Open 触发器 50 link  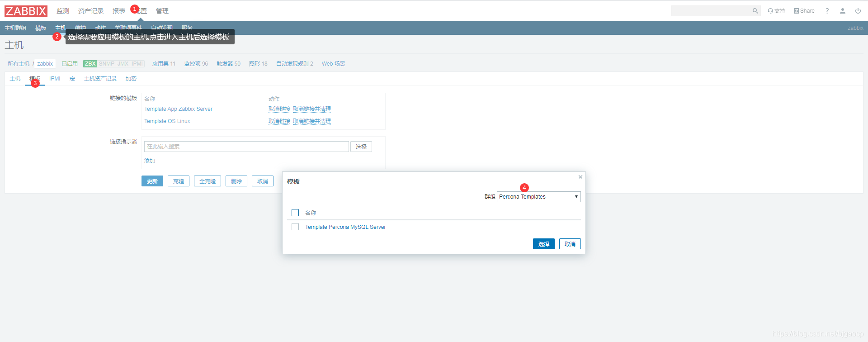[x=229, y=64]
